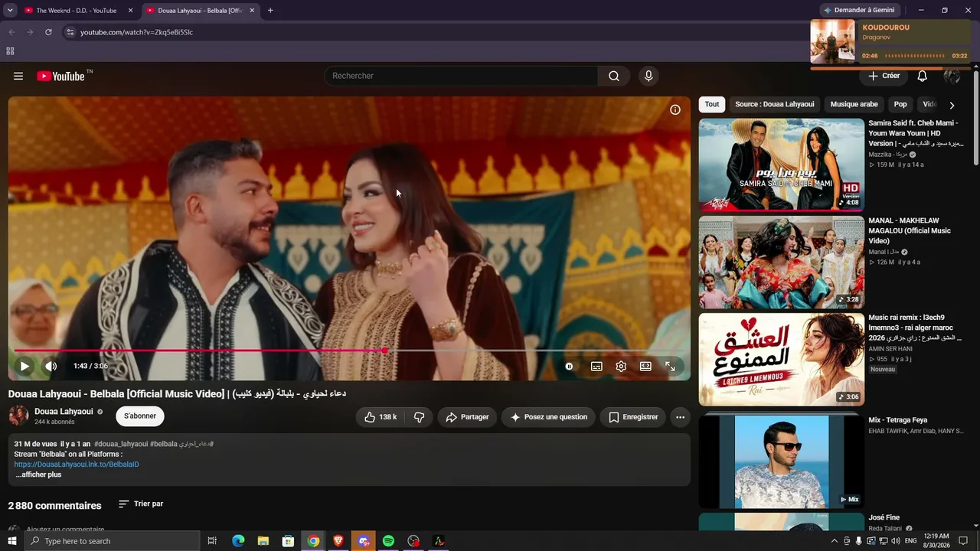Switch to theater mode

[645, 366]
